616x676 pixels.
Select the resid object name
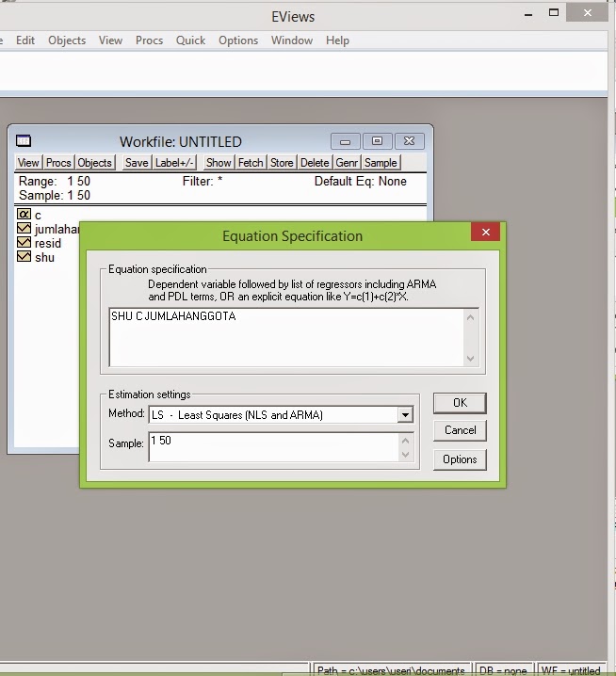point(48,243)
